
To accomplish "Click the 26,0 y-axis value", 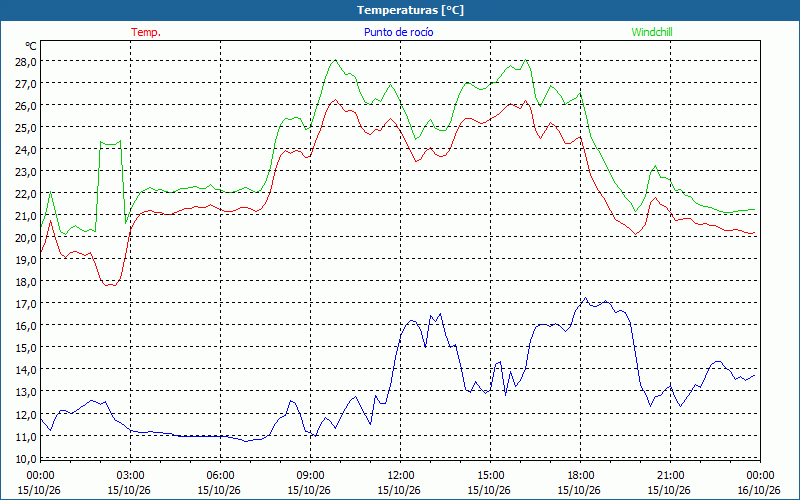I will tap(25, 106).
